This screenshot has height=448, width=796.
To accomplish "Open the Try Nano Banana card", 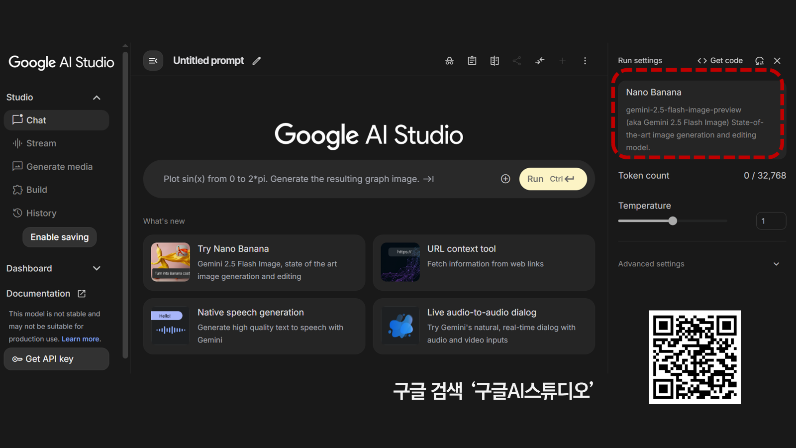I will click(254, 263).
